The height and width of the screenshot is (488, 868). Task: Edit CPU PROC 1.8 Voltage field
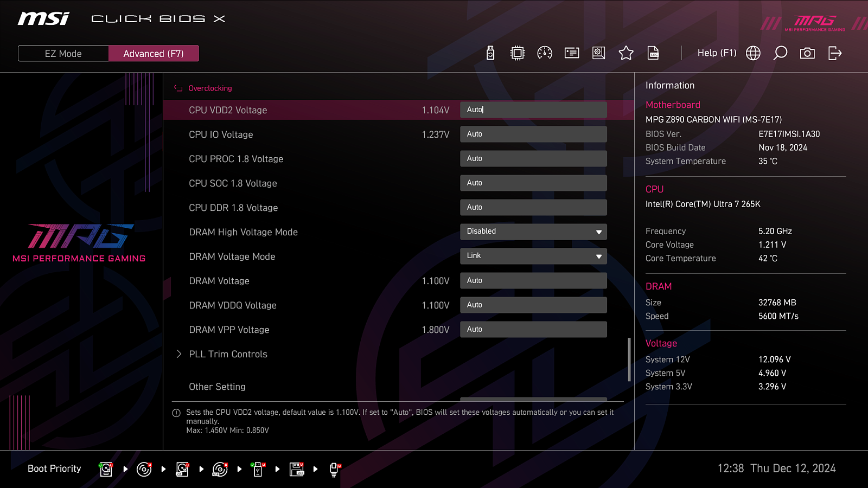[533, 158]
